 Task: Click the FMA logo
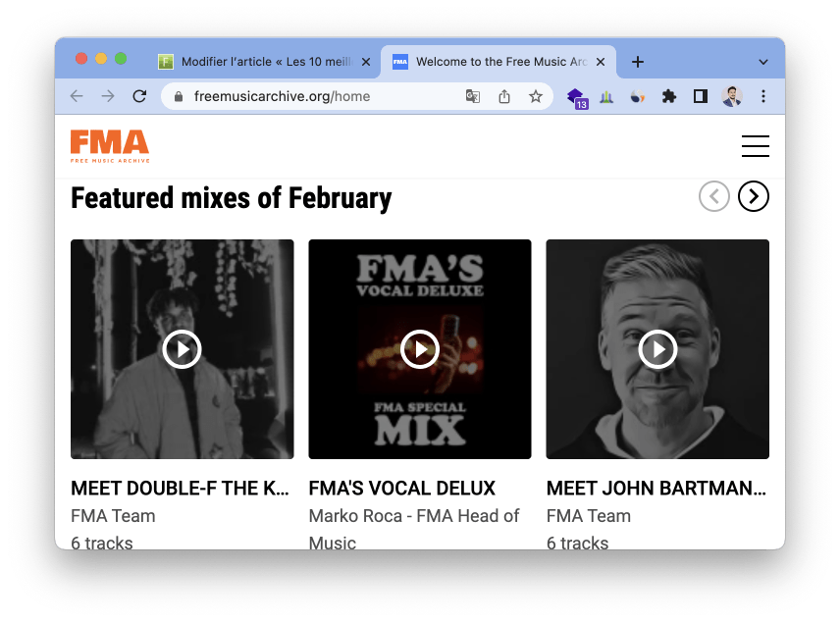click(110, 146)
